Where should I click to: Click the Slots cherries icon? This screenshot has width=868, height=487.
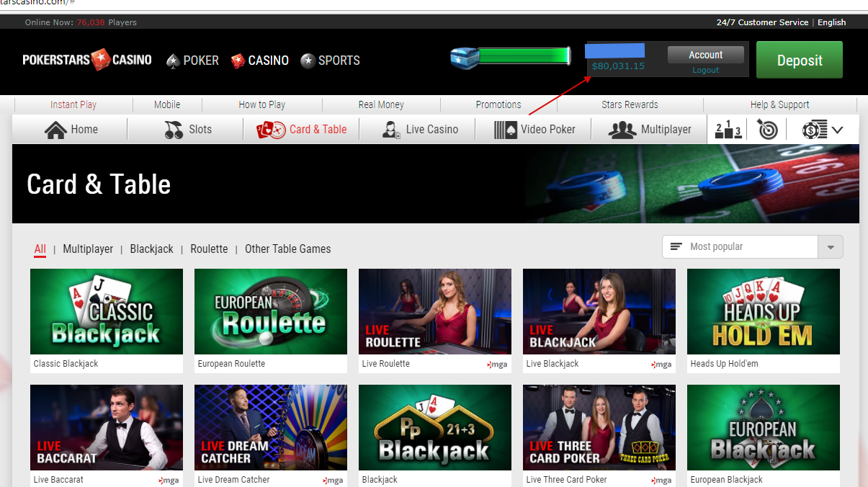click(174, 130)
